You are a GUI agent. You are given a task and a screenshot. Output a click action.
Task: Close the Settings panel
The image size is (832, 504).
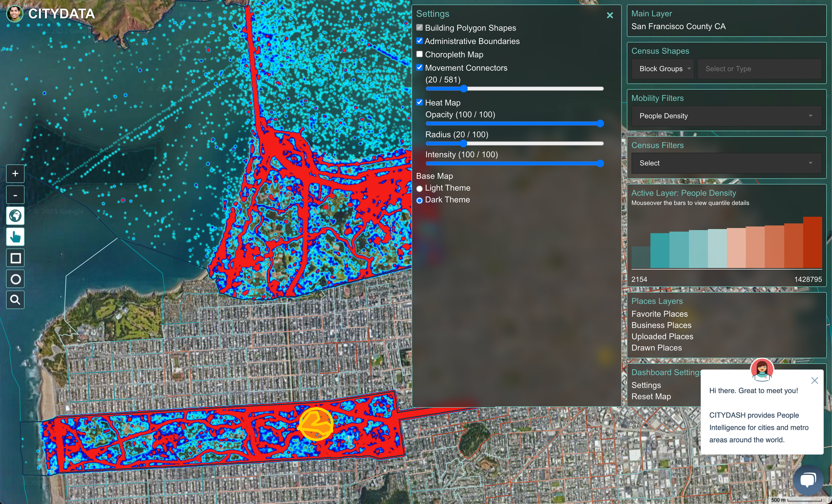coord(609,15)
